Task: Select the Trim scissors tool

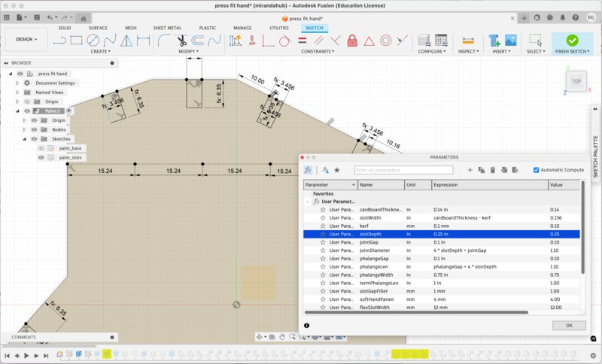Action: (x=182, y=41)
